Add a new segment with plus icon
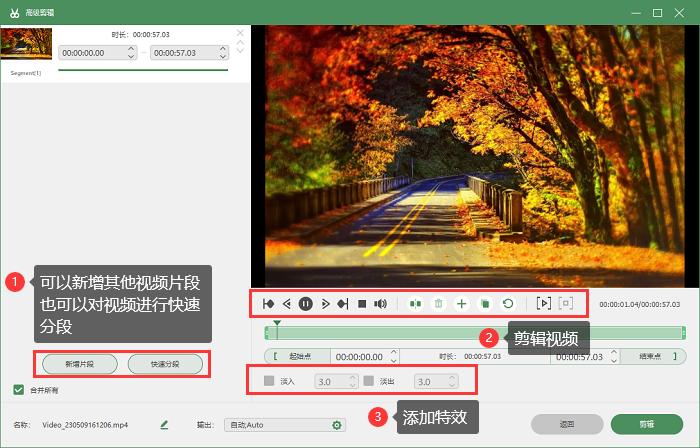Screen dimensions: 700x448 (462, 304)
